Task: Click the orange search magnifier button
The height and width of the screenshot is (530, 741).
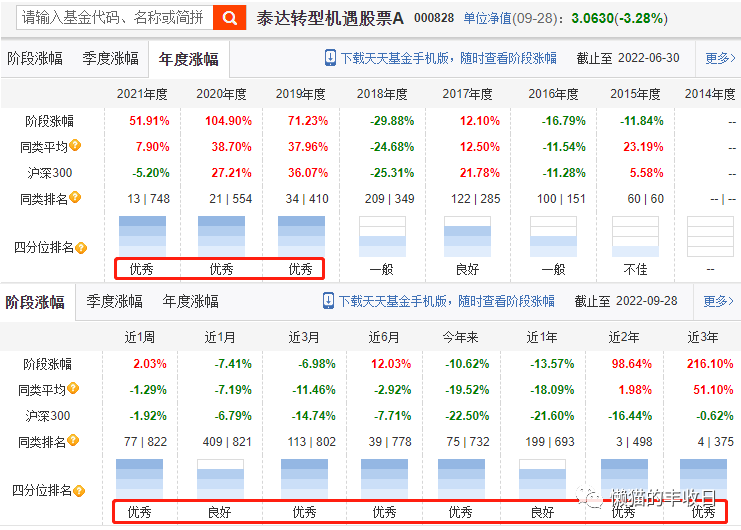Action: (230, 18)
